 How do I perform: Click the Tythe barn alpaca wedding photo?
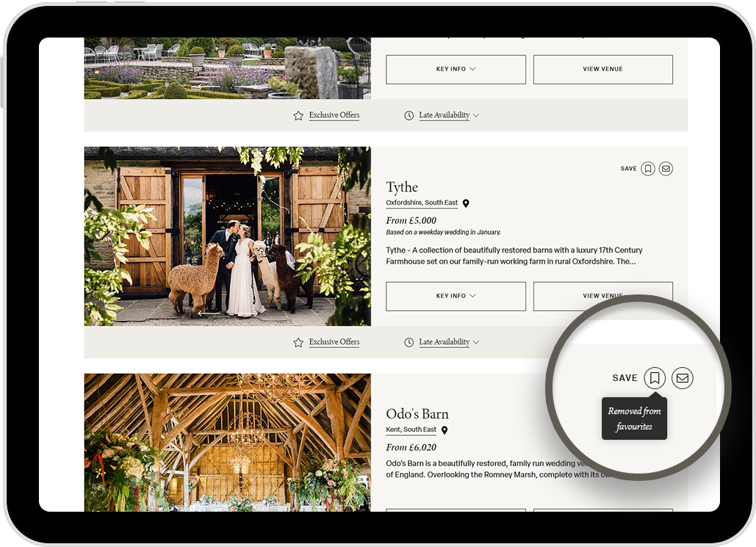[x=228, y=236]
